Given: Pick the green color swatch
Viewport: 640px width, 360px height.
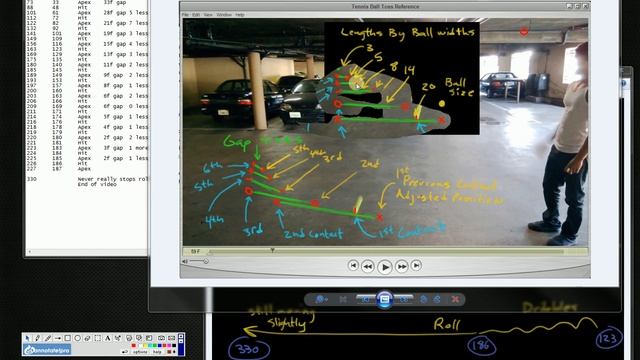Looking at the screenshot, I should [155, 345].
